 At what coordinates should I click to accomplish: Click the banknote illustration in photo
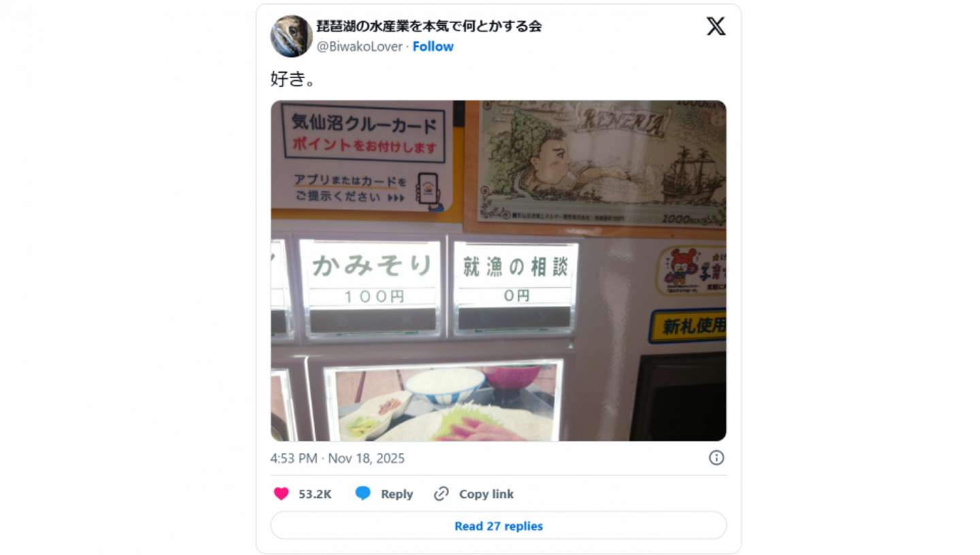click(602, 162)
